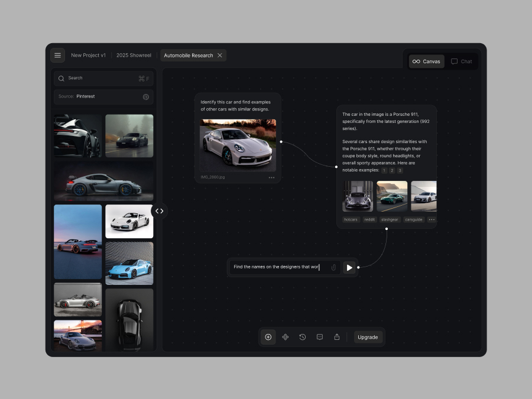The image size is (532, 399).
Task: Collapse sidebar with the arrows handle
Action: coord(160,211)
